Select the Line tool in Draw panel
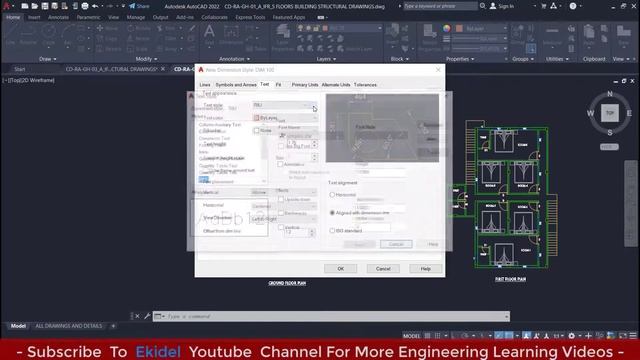 pos(10,35)
